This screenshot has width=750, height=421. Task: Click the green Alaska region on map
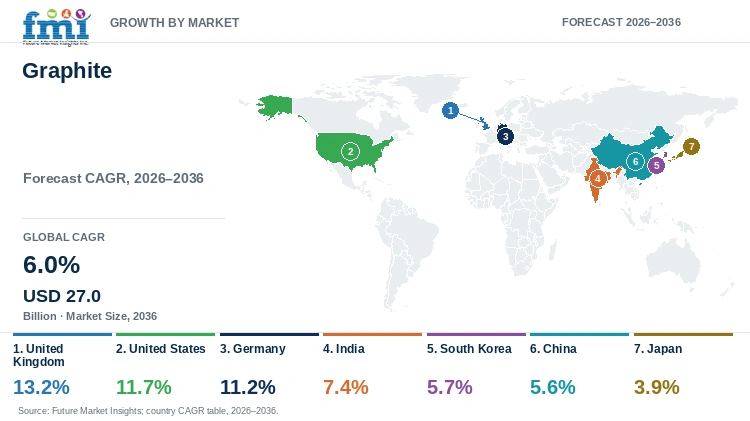(275, 106)
